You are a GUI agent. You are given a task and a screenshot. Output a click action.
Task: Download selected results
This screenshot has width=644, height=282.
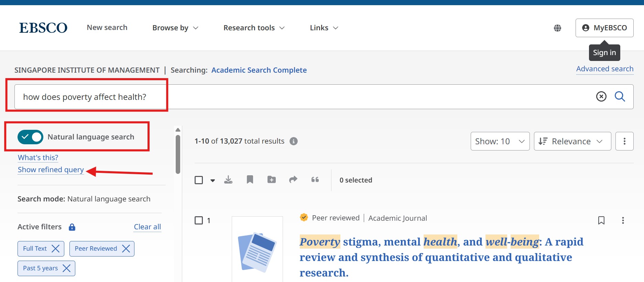coord(228,179)
